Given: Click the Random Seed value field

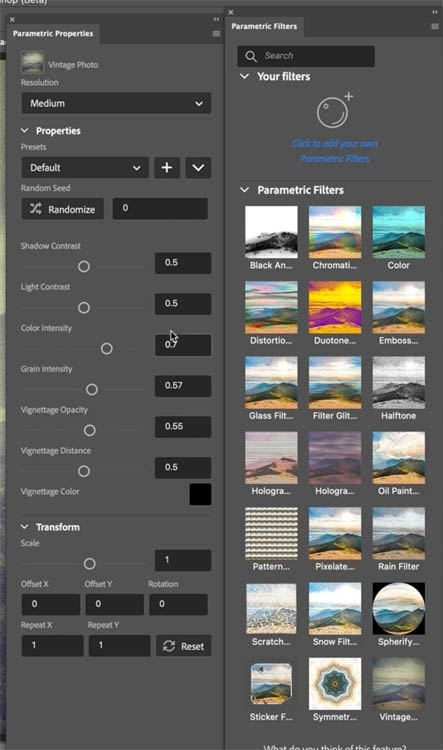Looking at the screenshot, I should 160,209.
